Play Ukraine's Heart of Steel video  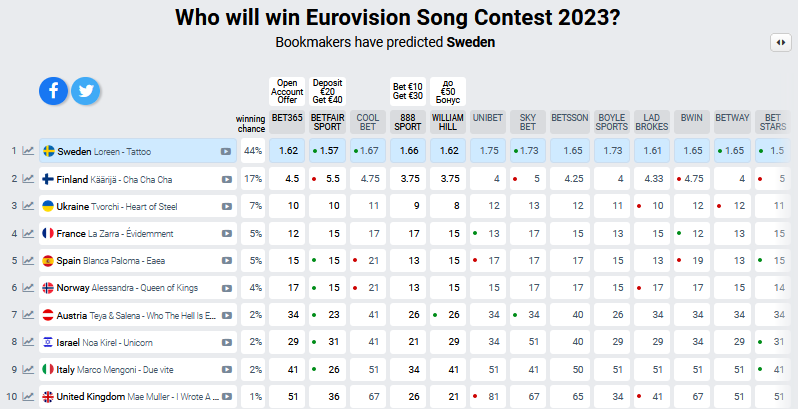click(227, 206)
